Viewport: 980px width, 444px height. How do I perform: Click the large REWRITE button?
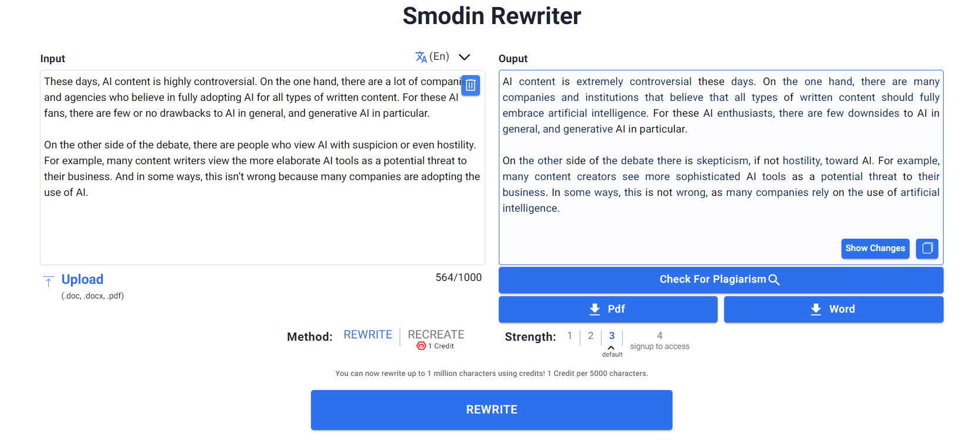[x=492, y=410]
